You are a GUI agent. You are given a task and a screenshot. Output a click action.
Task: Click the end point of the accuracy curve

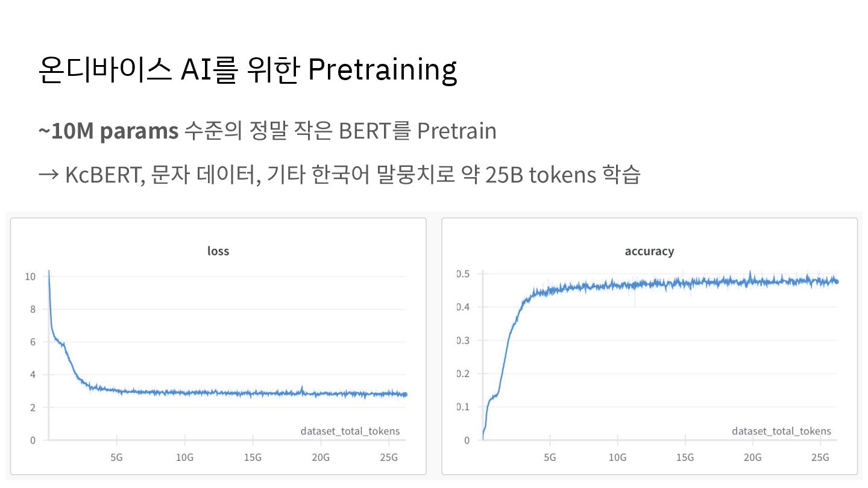(x=836, y=281)
